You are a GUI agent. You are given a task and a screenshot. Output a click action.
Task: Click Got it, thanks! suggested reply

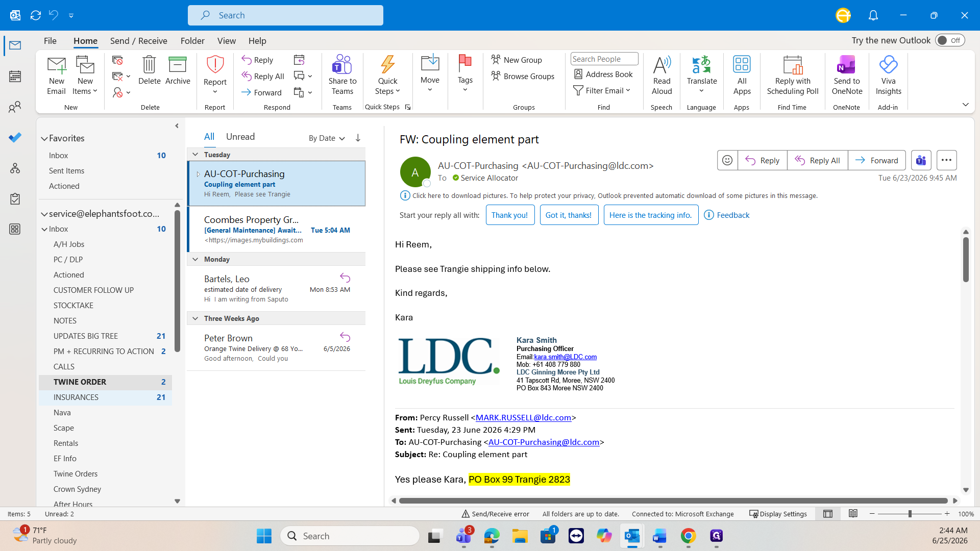pos(569,215)
